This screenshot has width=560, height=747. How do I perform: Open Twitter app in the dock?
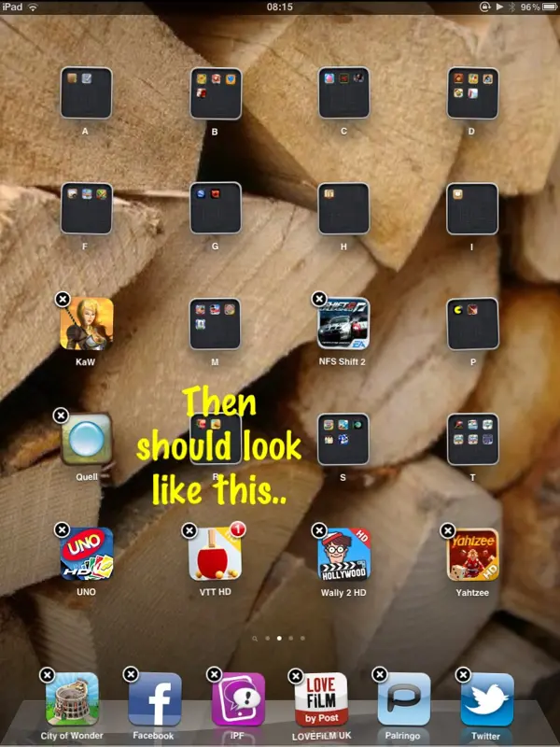(486, 699)
